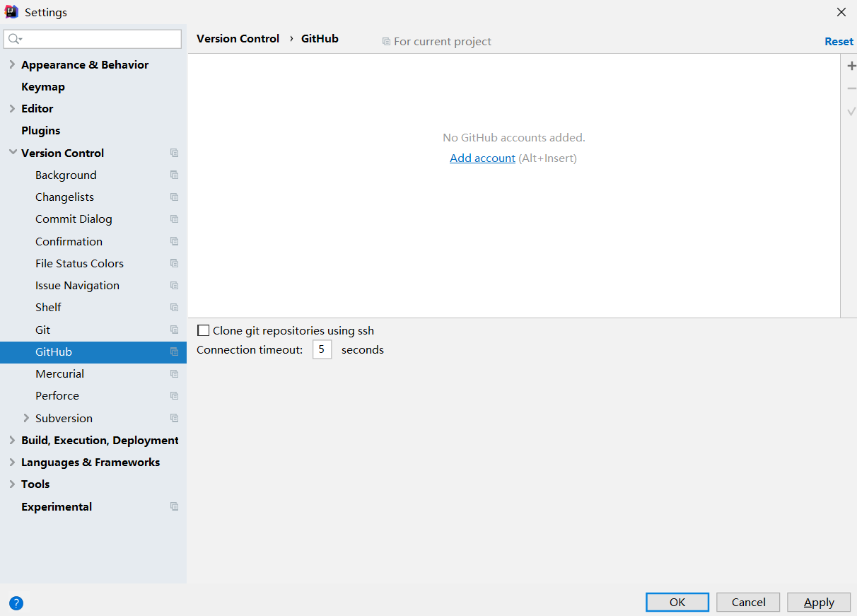
Task: Click the project icon beside GitHub row
Action: point(175,351)
